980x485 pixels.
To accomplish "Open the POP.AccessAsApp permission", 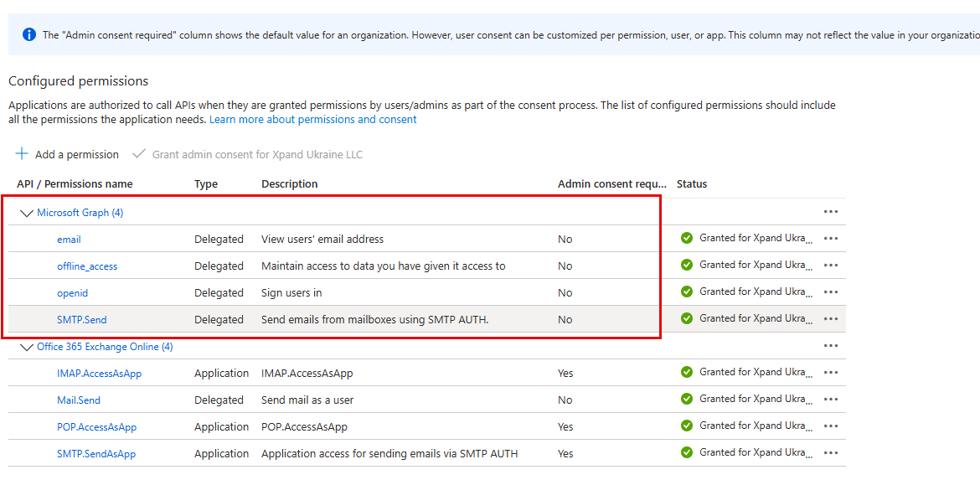I will 96,427.
